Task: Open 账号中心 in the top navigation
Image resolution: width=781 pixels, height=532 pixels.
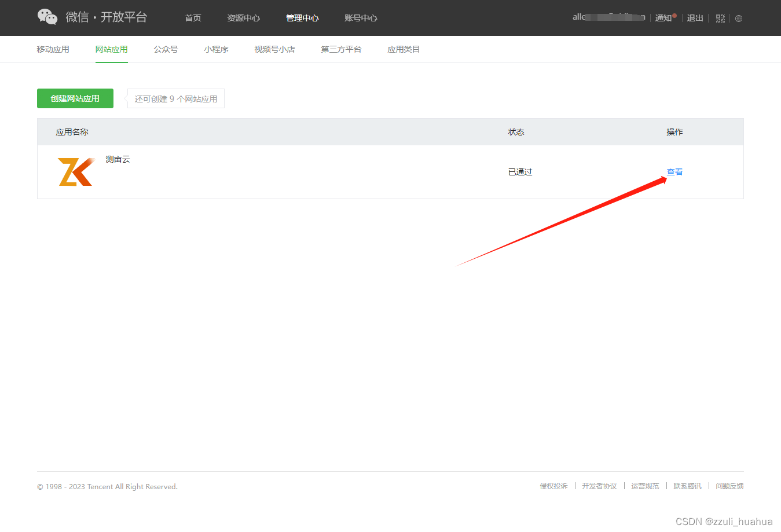Action: click(361, 18)
